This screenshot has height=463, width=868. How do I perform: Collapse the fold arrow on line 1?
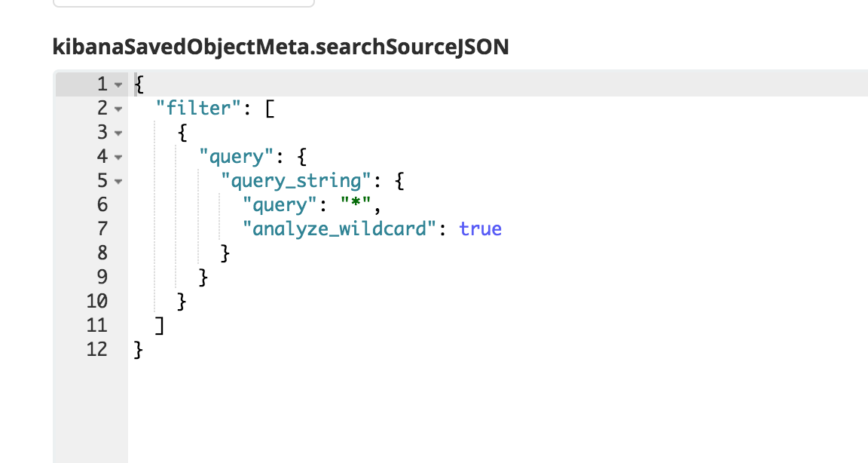(x=118, y=84)
